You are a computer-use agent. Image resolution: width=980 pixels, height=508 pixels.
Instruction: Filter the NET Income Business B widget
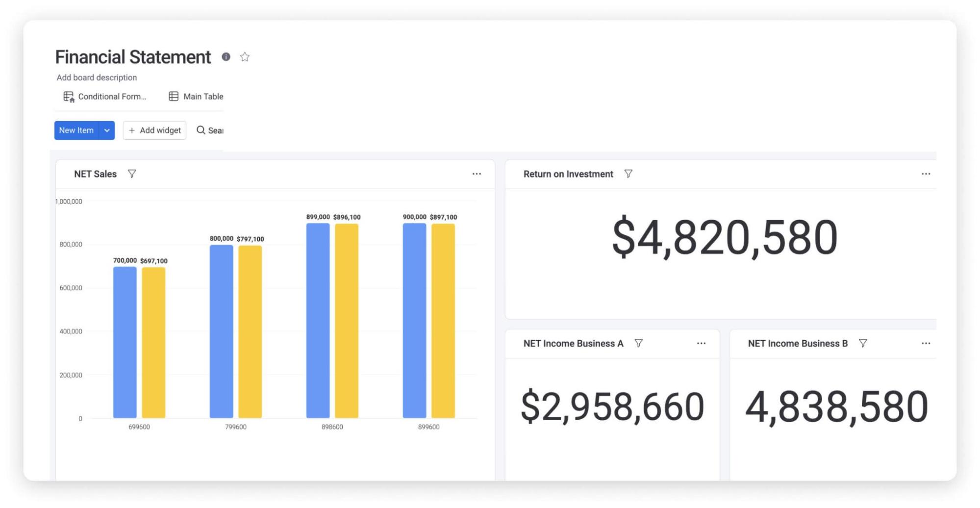pyautogui.click(x=863, y=343)
